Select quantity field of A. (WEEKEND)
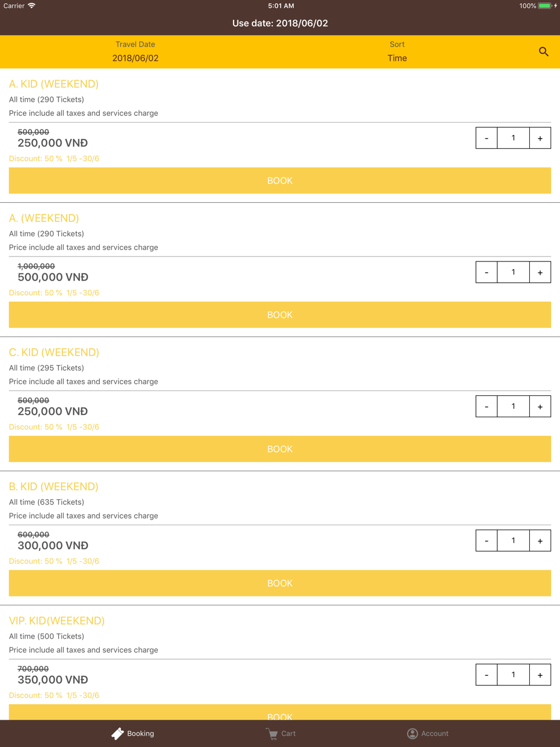Screen dimensions: 560x747 click(513, 273)
